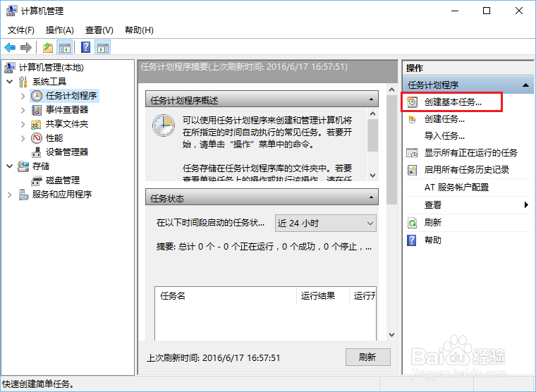The image size is (536, 392).
Task: Click the blue Help toolbar icon
Action: (85, 47)
